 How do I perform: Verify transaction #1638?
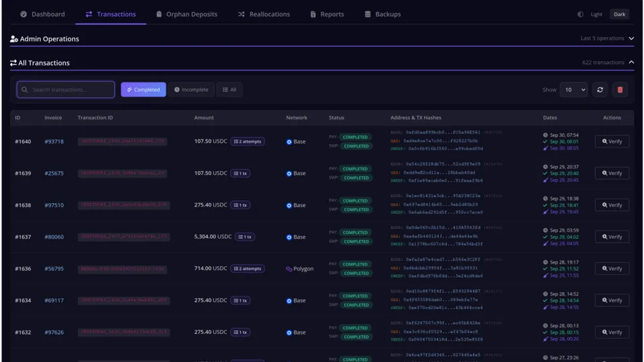point(612,205)
